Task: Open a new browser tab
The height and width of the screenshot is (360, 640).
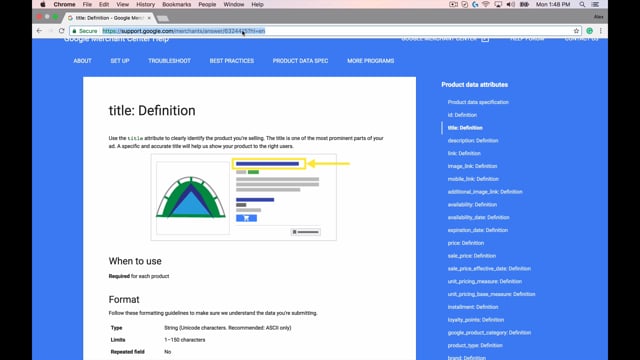Action: pyautogui.click(x=162, y=18)
